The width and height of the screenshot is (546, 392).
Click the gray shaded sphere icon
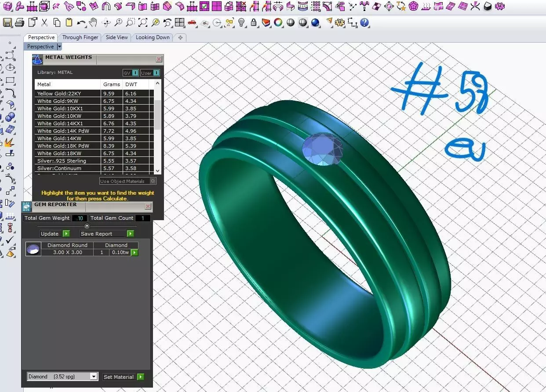[x=291, y=22]
